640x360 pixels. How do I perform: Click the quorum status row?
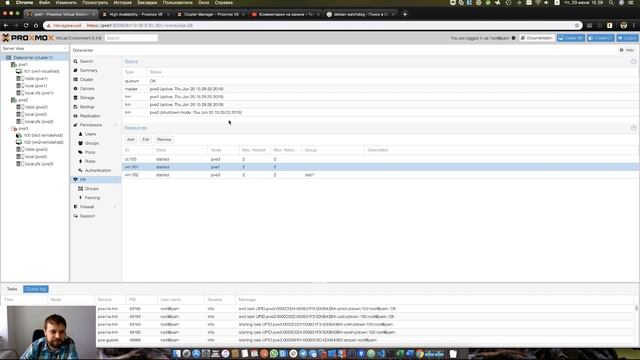380,81
